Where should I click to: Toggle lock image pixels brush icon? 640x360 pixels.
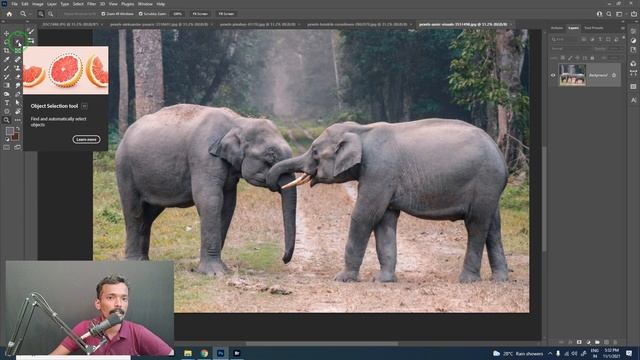coord(570,58)
